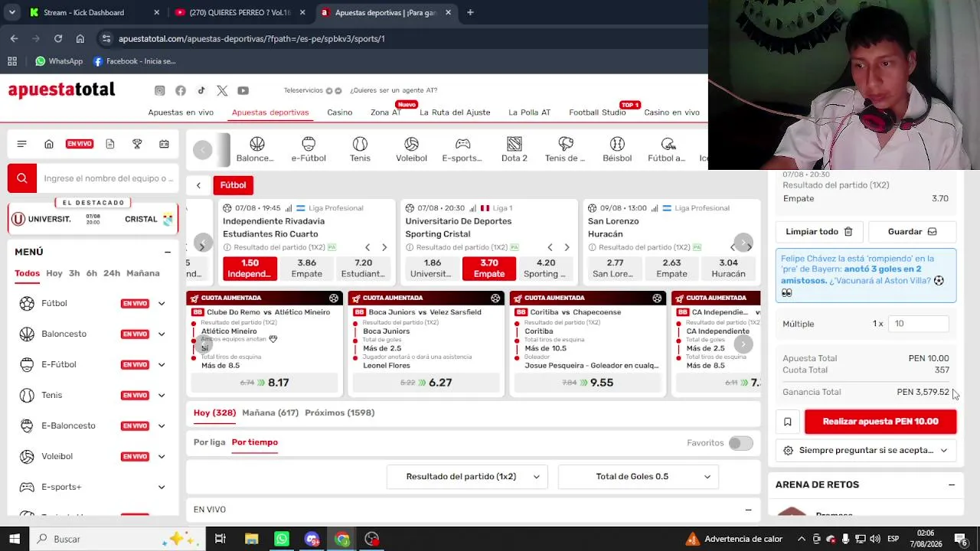
Task: Switch to the Por liga tab
Action: pyautogui.click(x=209, y=442)
